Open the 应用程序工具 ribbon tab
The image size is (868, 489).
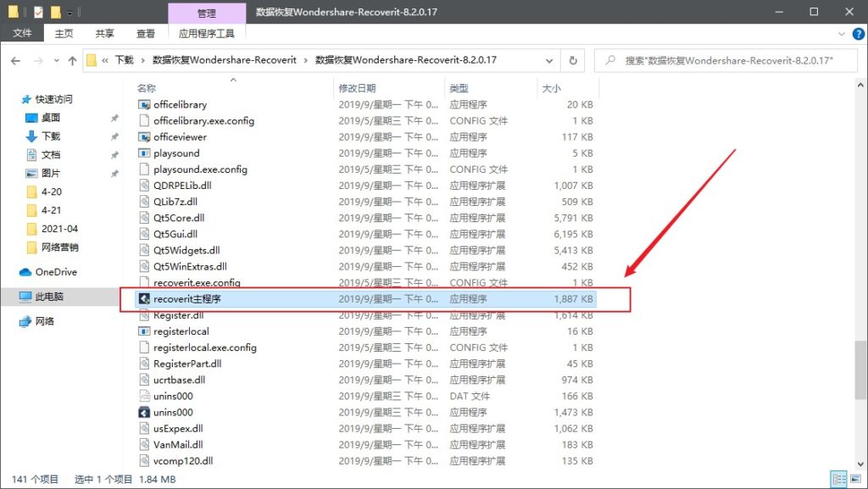pos(207,34)
